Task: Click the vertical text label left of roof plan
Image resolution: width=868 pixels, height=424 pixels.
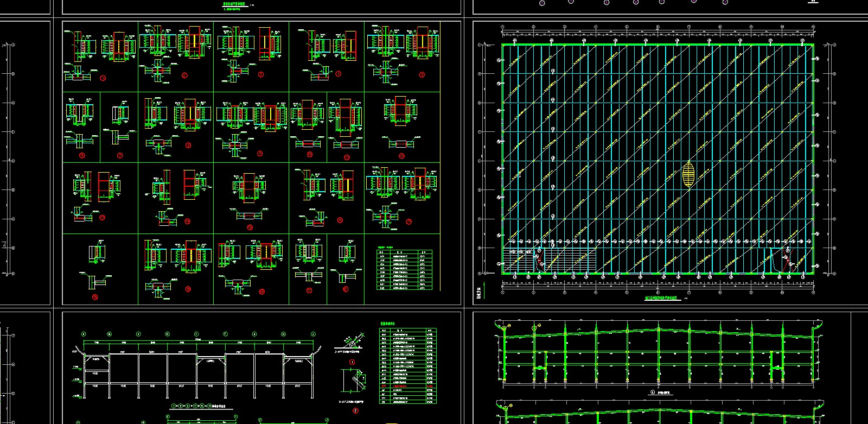Action: (478, 294)
